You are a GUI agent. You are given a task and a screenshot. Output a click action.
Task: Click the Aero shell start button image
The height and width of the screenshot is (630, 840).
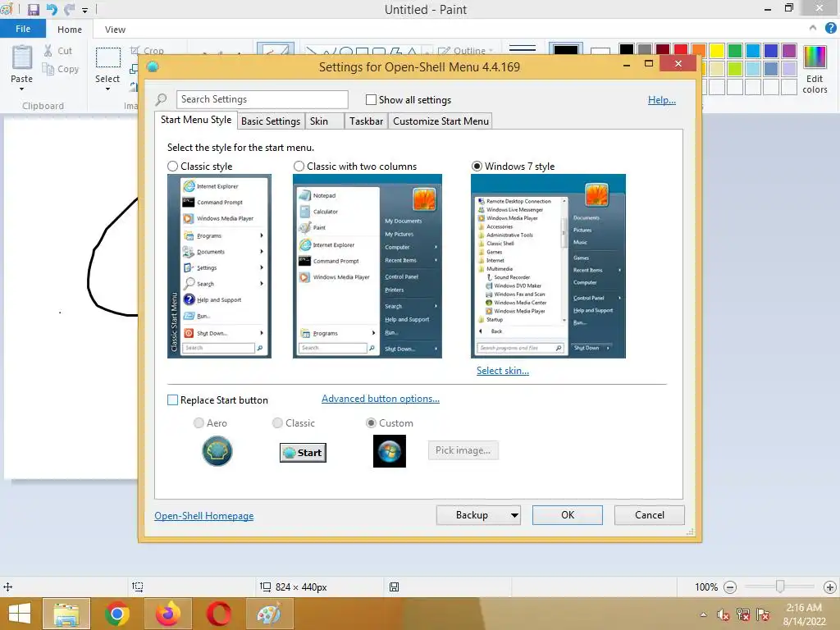click(217, 451)
